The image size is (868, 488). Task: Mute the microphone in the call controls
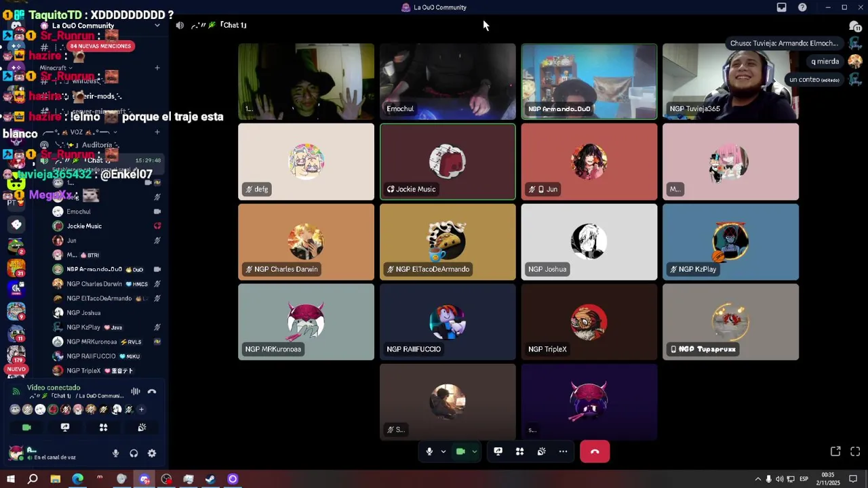[x=429, y=451]
